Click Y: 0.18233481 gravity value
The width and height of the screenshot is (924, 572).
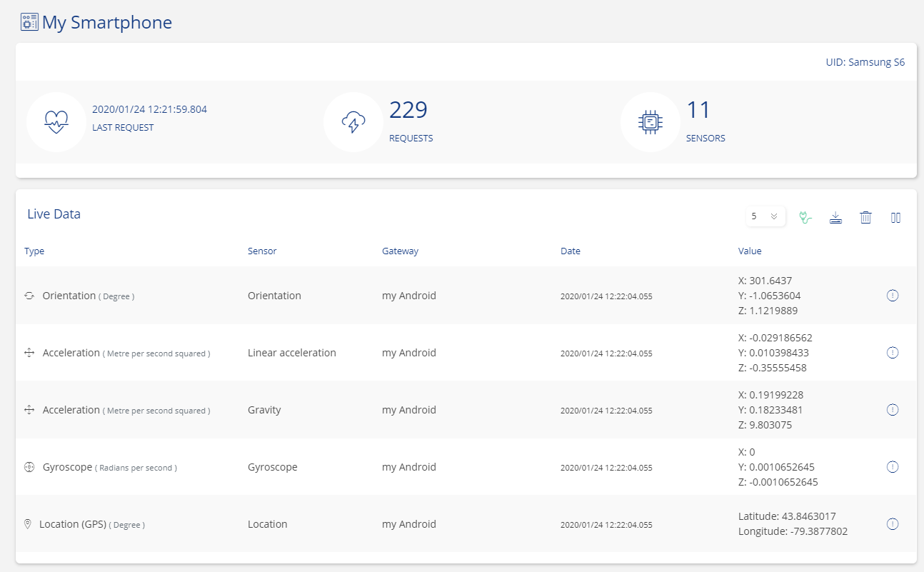click(770, 410)
